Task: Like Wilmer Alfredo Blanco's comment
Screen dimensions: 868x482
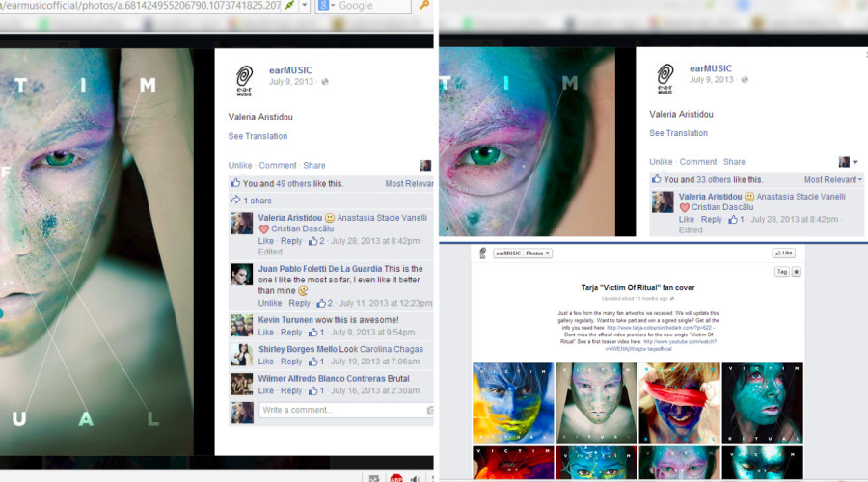Action: [266, 390]
